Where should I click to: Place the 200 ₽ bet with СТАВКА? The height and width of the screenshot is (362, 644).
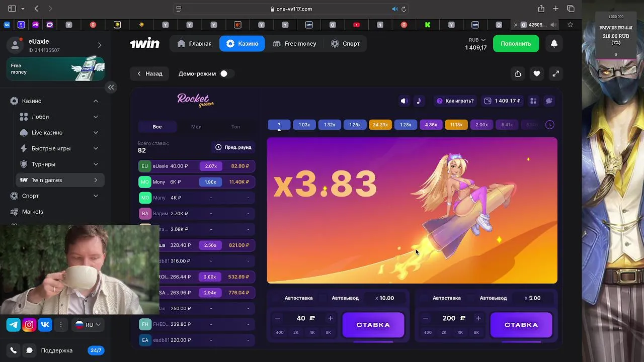[x=521, y=325]
